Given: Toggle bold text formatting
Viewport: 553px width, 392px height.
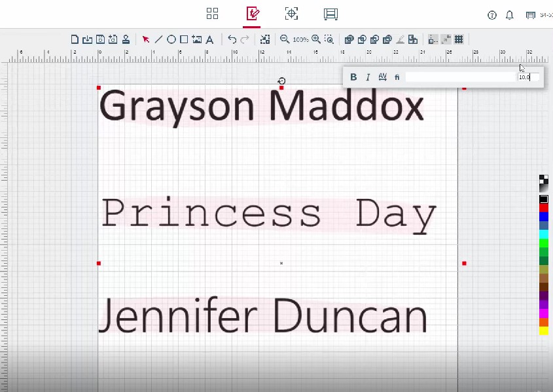Looking at the screenshot, I should [x=353, y=77].
